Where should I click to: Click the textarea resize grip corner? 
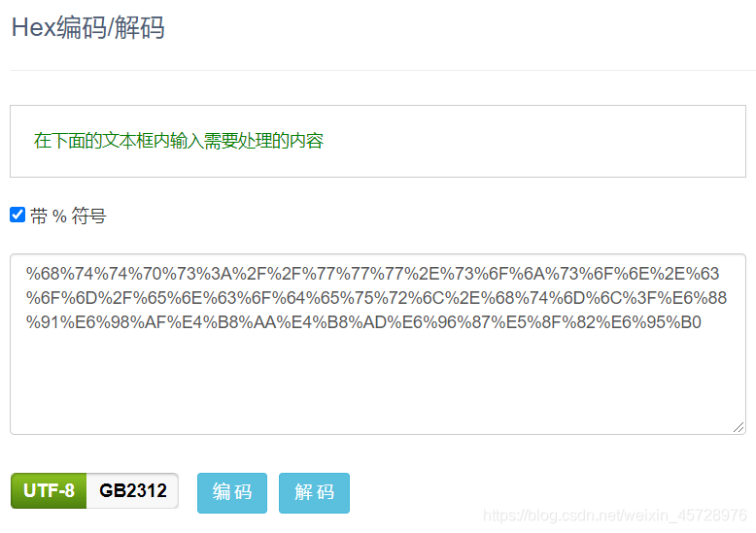(739, 427)
